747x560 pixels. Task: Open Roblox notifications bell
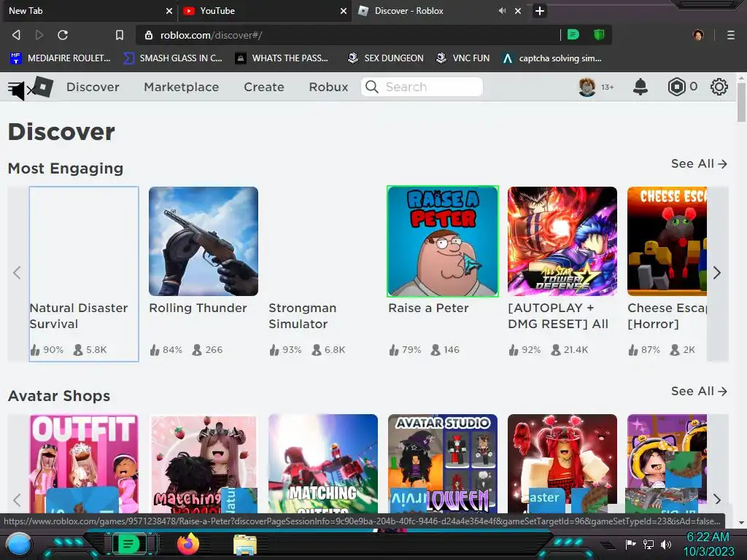640,87
